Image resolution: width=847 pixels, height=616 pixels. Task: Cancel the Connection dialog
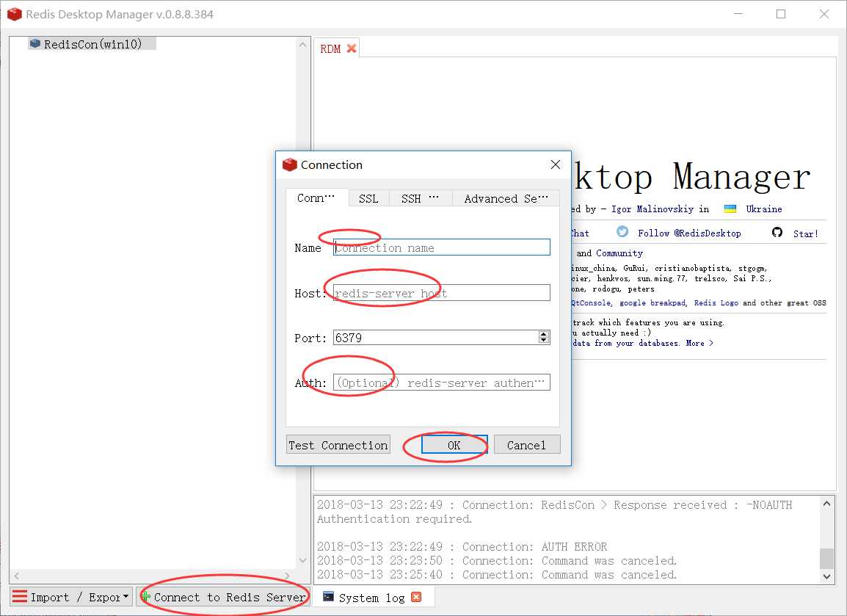click(x=527, y=445)
